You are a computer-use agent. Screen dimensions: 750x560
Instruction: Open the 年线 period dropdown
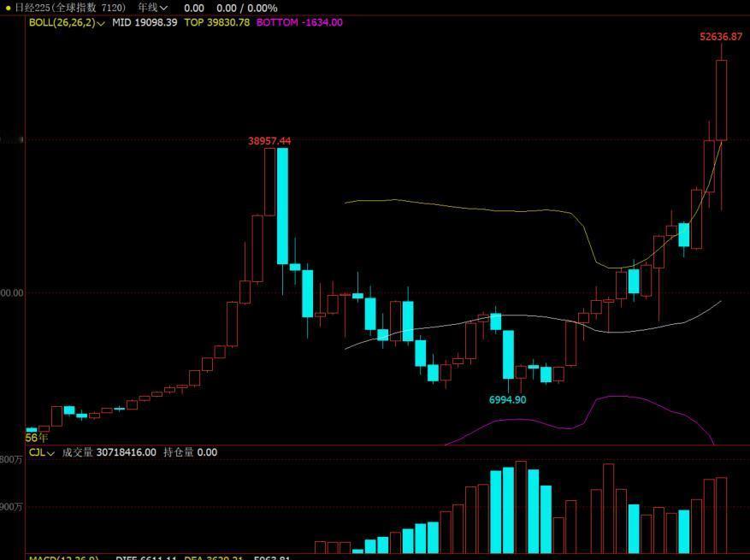[x=152, y=8]
